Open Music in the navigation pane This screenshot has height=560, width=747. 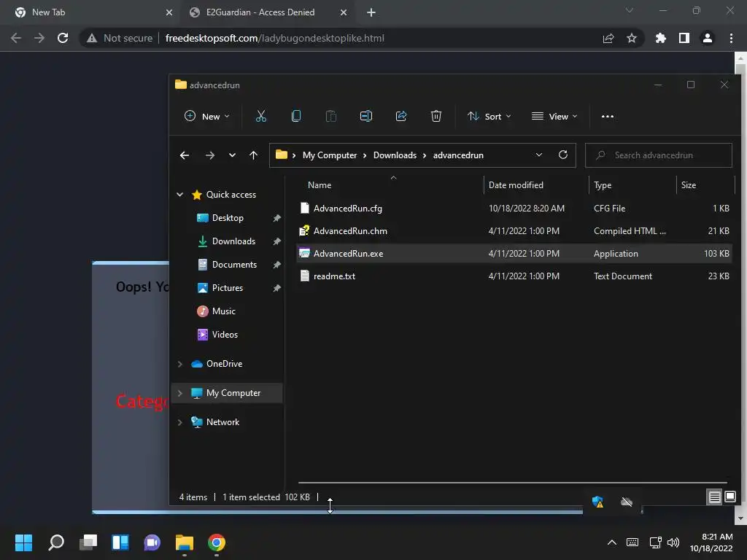click(223, 311)
